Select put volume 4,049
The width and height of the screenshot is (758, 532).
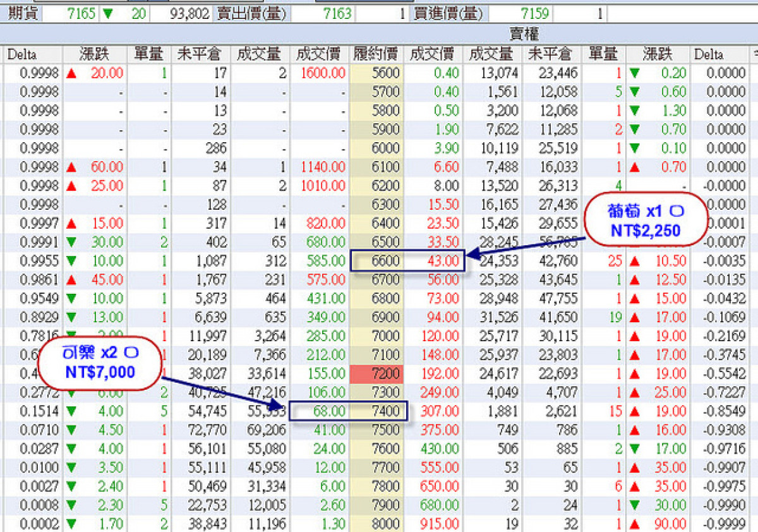pos(503,392)
